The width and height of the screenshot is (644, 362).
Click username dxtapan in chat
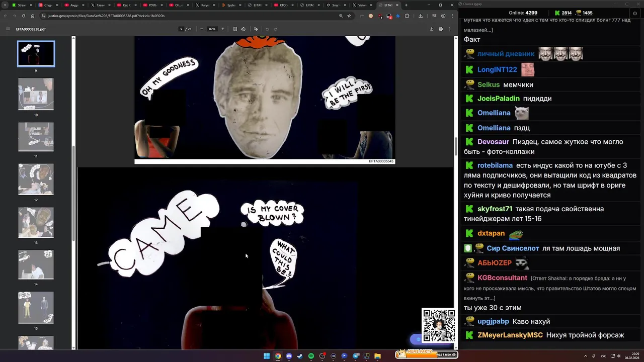491,233
